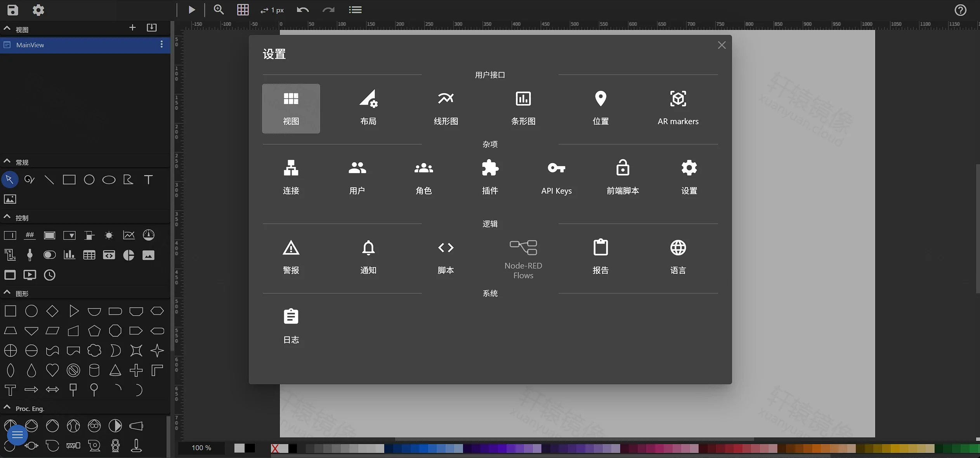Collapse the Proc. Eng. section
Image resolution: width=980 pixels, height=458 pixels.
coord(7,407)
